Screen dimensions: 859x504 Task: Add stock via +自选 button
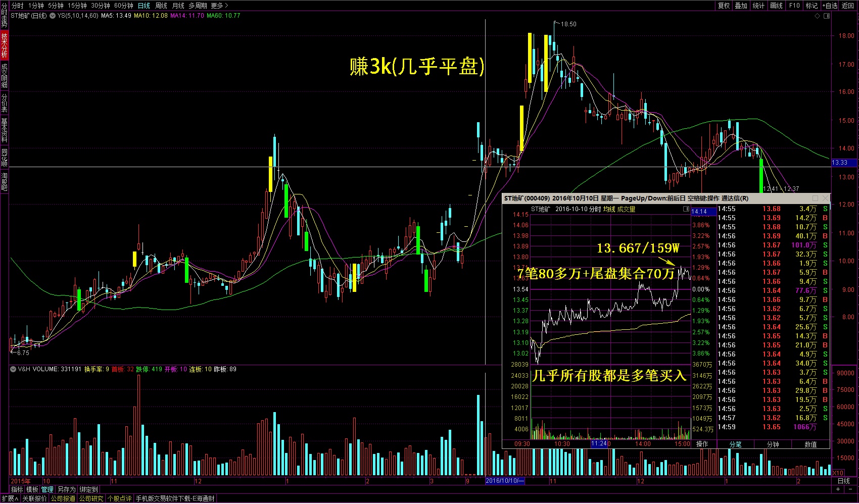coord(830,6)
